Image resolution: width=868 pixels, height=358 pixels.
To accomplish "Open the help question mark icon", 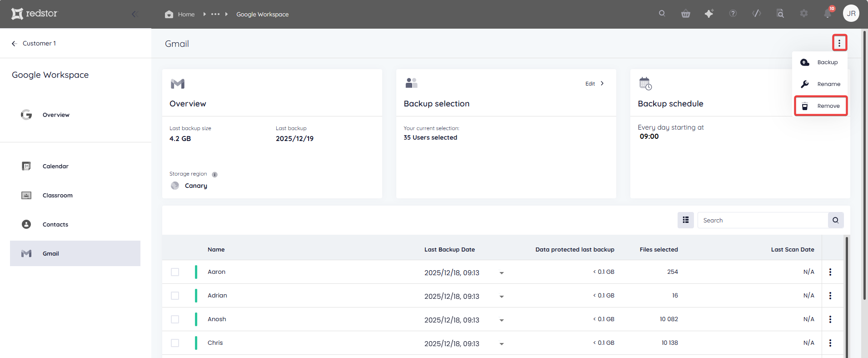I will [x=733, y=14].
